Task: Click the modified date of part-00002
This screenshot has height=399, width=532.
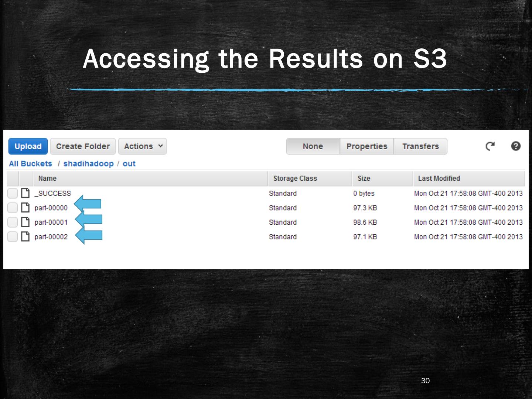Action: pyautogui.click(x=468, y=237)
